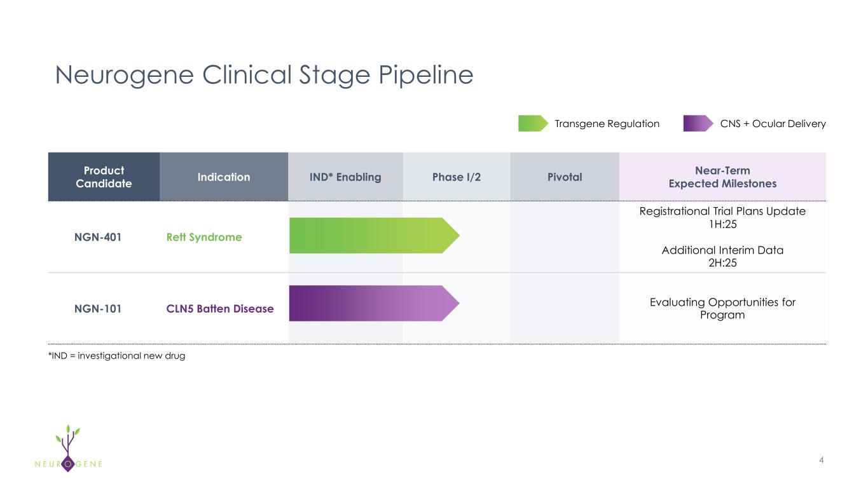Click the IND* Enabling header cell
The image size is (868, 488).
click(x=345, y=177)
